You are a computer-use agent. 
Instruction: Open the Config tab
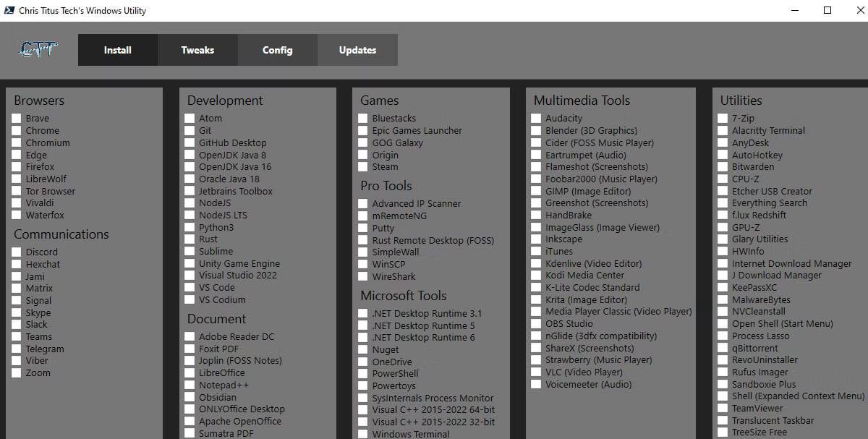(277, 50)
